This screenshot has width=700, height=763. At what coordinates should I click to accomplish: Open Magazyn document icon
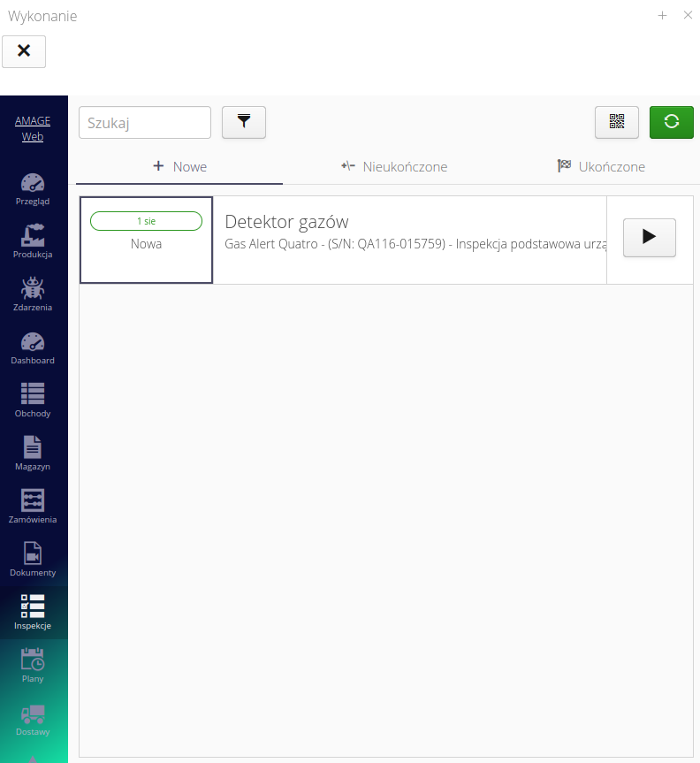(33, 454)
